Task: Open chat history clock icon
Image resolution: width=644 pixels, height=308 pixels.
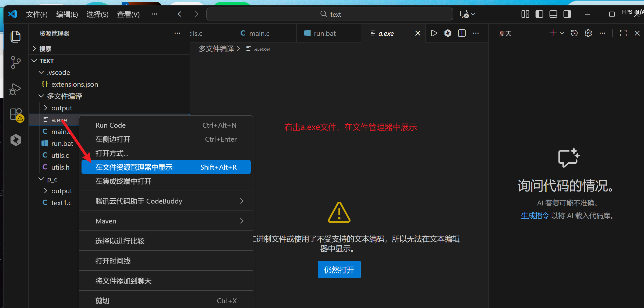Action: point(574,33)
